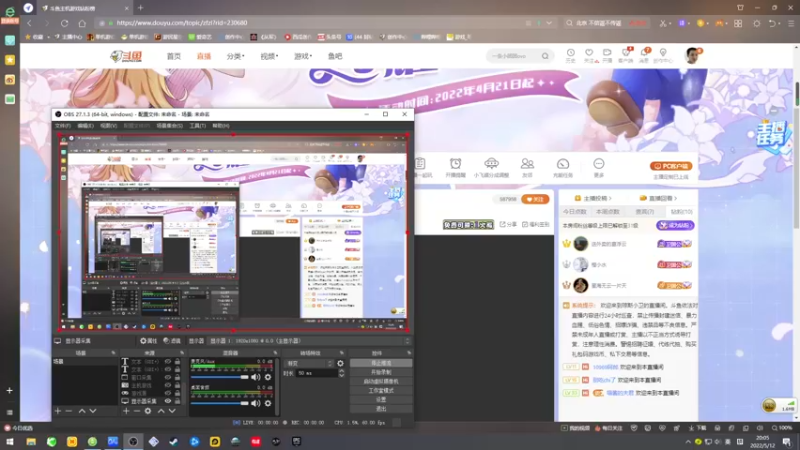Show hidden system tray icons chevron
800x450 pixels.
pos(688,442)
